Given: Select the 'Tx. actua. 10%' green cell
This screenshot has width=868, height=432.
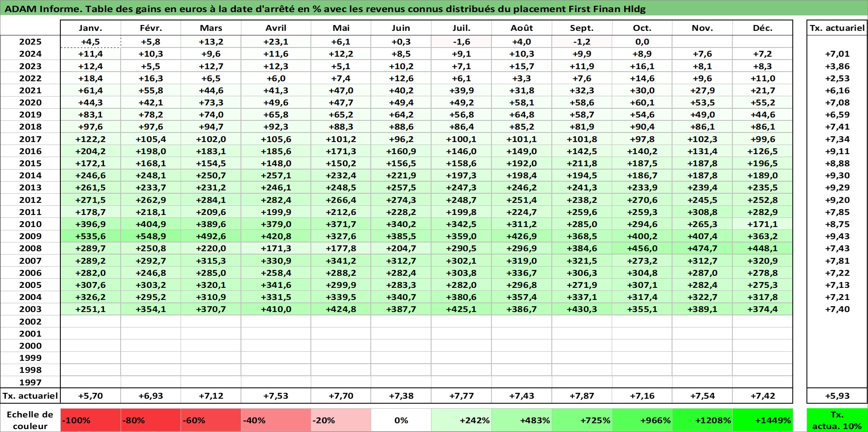Looking at the screenshot, I should click(837, 420).
